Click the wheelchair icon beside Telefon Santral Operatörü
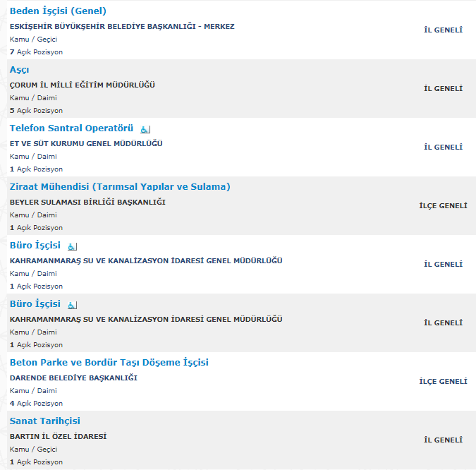The height and width of the screenshot is (470, 476). [x=145, y=129]
